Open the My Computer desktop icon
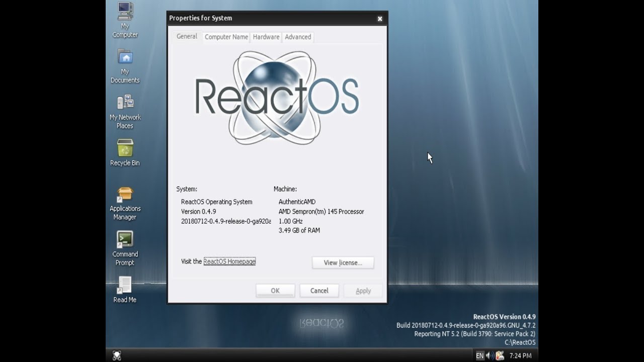The width and height of the screenshot is (644, 362). coord(125,20)
